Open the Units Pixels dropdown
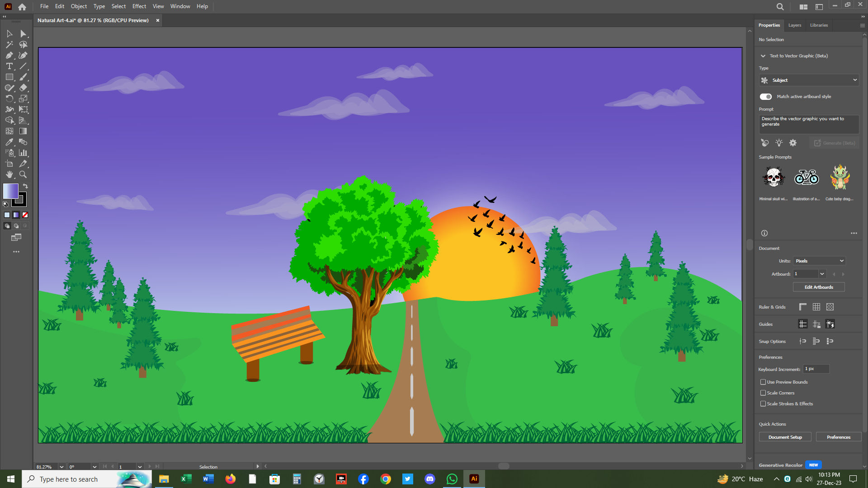 pyautogui.click(x=819, y=261)
